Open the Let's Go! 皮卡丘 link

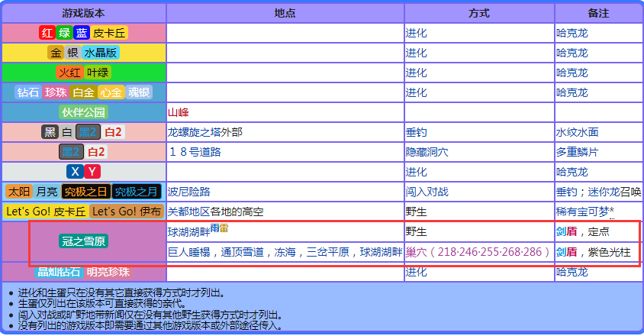46,212
